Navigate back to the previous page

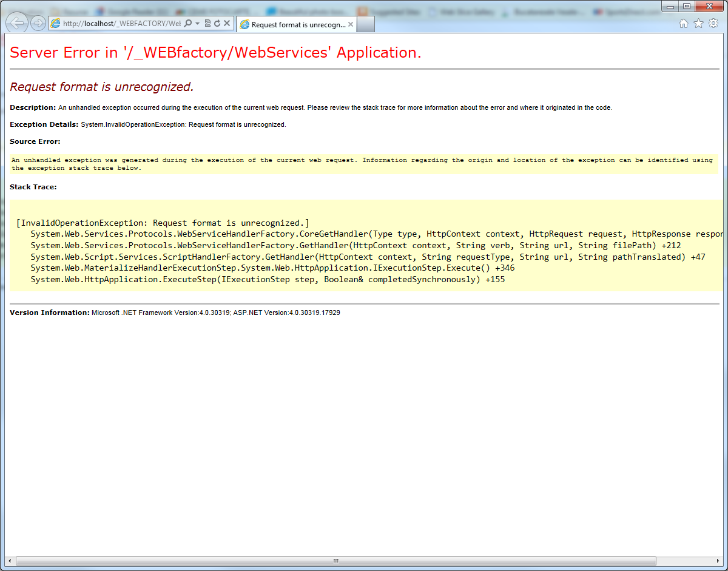click(17, 23)
